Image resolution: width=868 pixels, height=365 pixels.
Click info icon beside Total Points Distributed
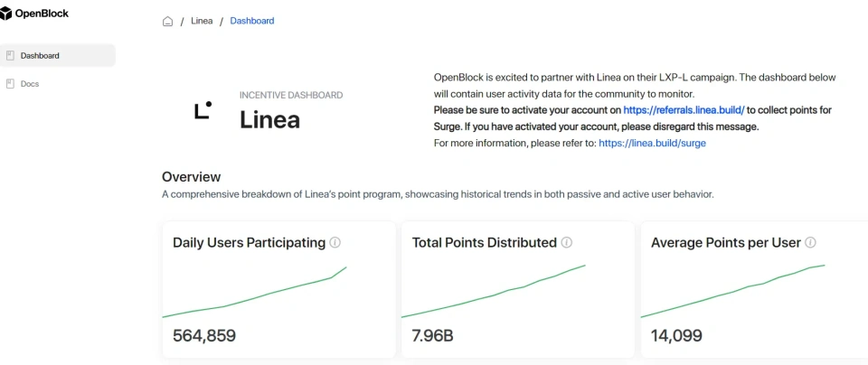click(x=567, y=243)
